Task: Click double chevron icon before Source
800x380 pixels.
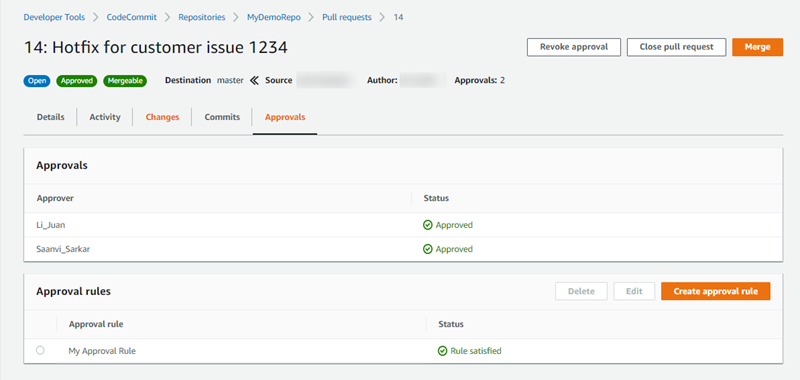Action: (x=254, y=81)
